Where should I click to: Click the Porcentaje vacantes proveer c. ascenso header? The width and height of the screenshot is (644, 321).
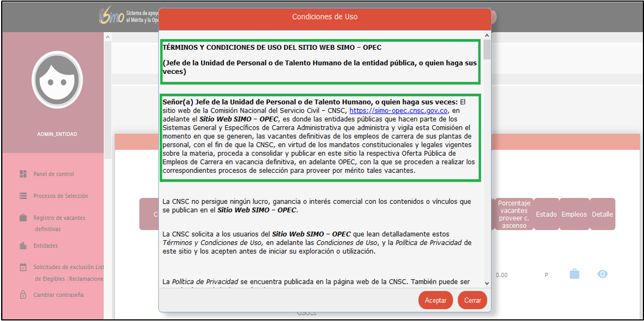click(513, 214)
